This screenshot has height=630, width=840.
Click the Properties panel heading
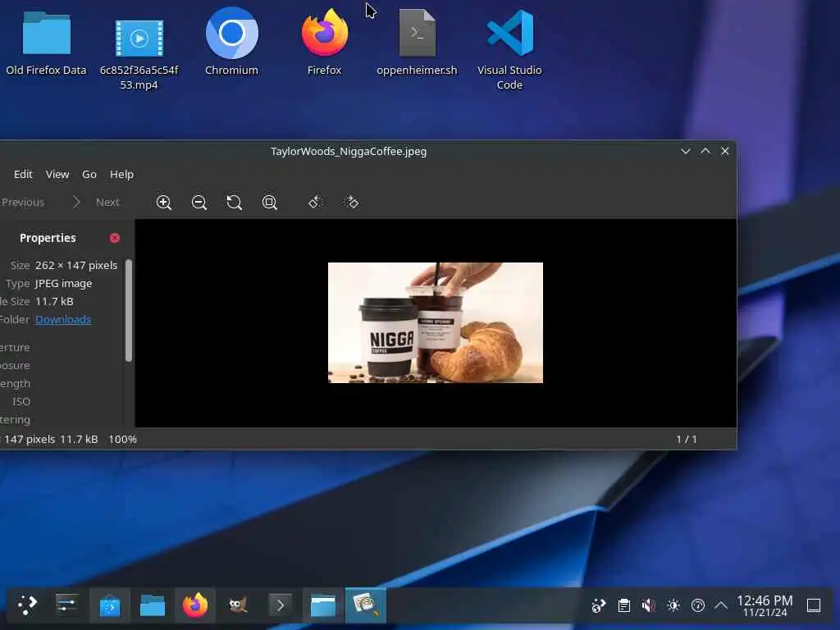click(x=48, y=238)
